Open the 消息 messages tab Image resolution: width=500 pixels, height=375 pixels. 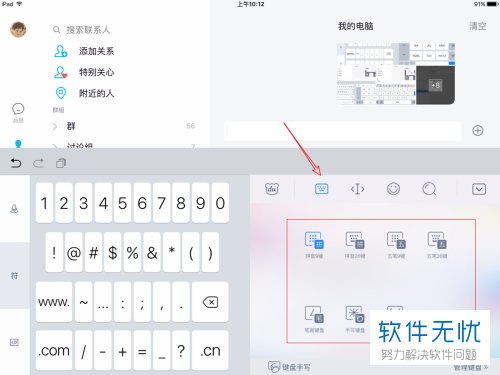(x=18, y=113)
